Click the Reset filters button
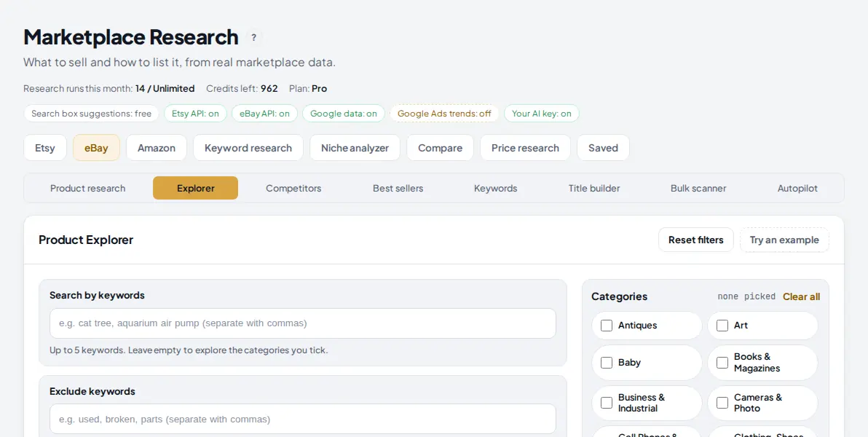Screen dimensions: 868x437 click(x=696, y=240)
